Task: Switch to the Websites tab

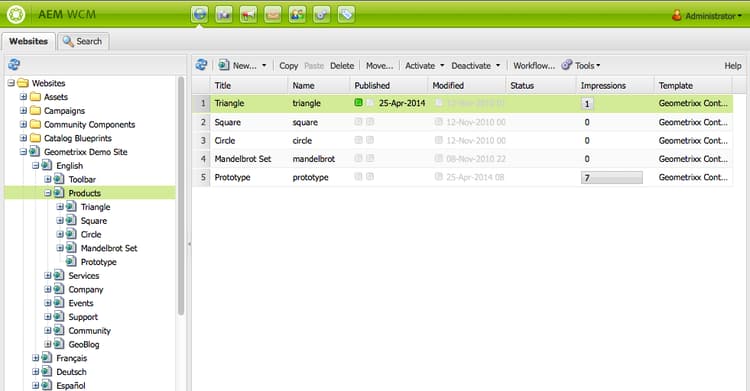Action: coord(29,41)
